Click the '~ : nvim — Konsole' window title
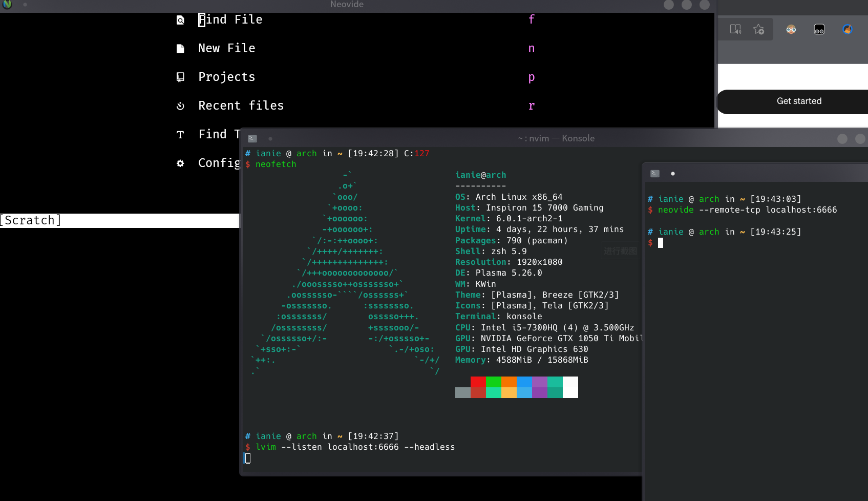Screen dimensions: 868x501 pos(556,138)
